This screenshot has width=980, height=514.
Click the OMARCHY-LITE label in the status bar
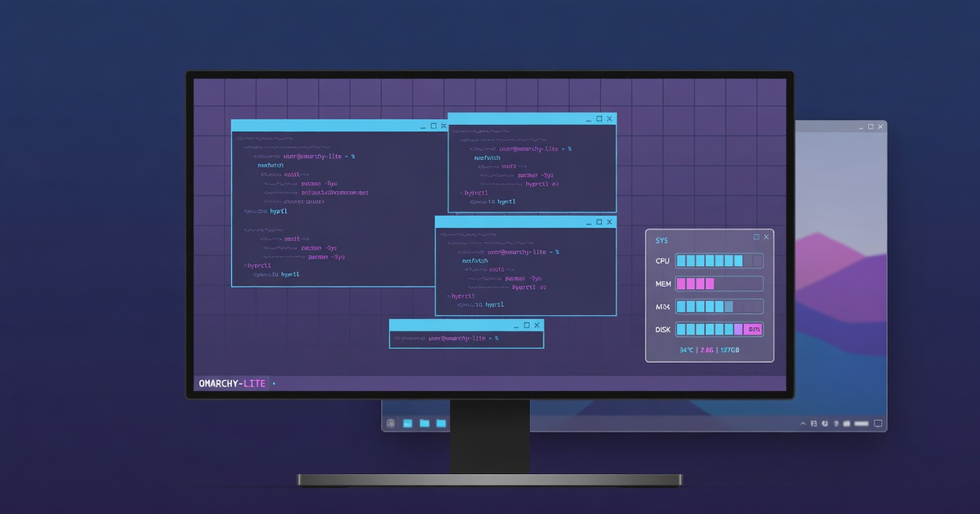(x=233, y=383)
